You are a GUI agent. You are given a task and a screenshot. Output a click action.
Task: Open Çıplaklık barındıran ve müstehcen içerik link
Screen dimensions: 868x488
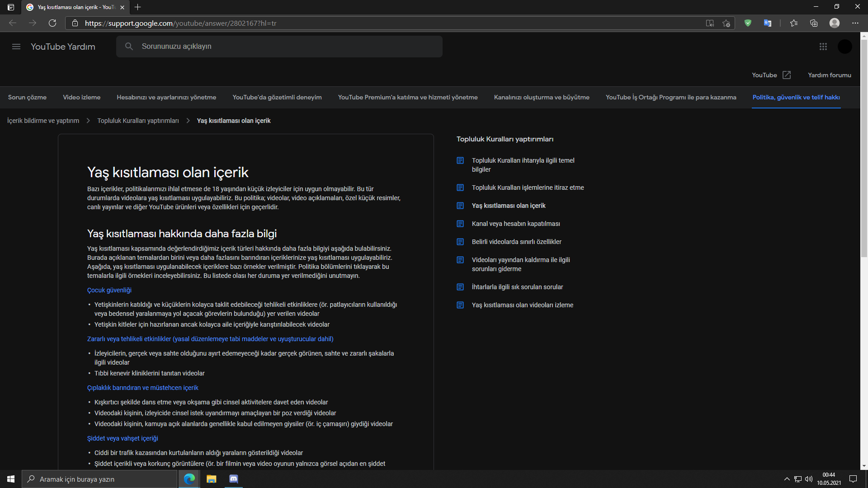[x=143, y=388]
